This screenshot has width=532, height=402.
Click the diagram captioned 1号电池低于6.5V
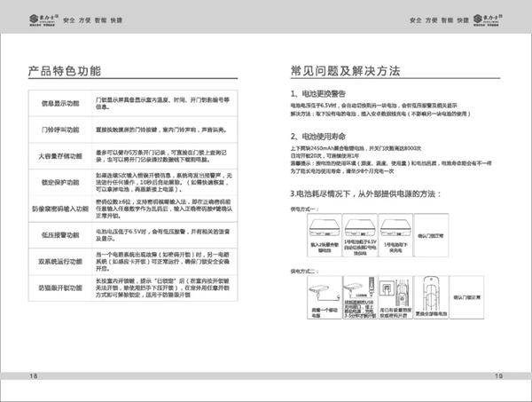coord(360,235)
